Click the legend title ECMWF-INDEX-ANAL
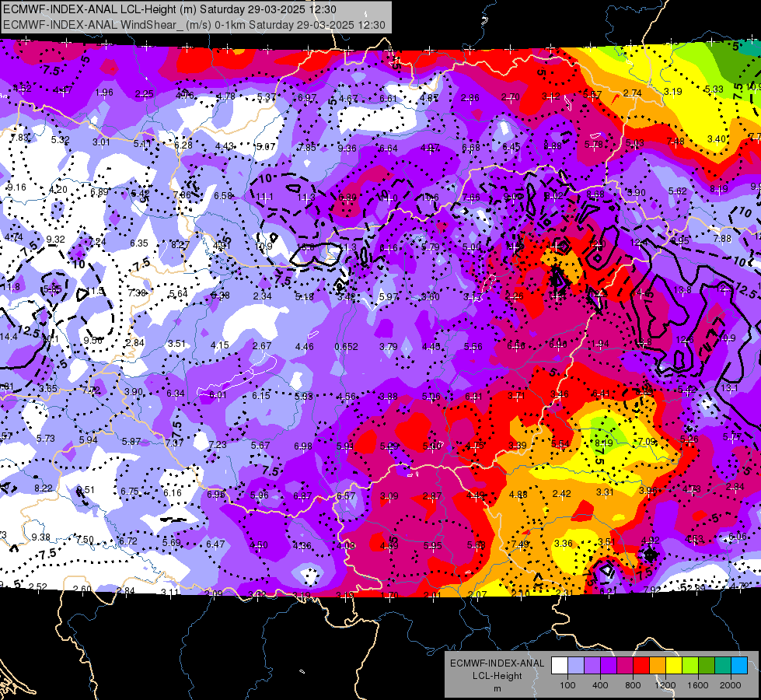This screenshot has width=761, height=700. pyautogui.click(x=497, y=663)
